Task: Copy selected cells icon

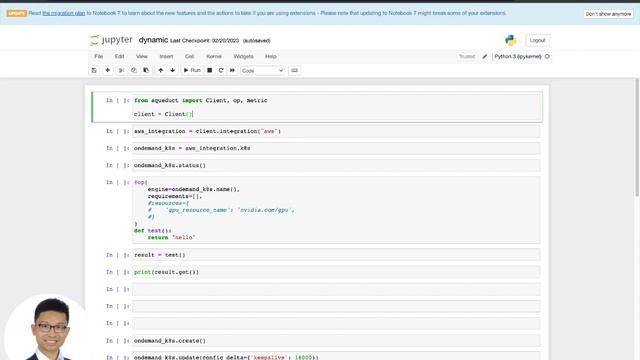Action: pos(133,70)
